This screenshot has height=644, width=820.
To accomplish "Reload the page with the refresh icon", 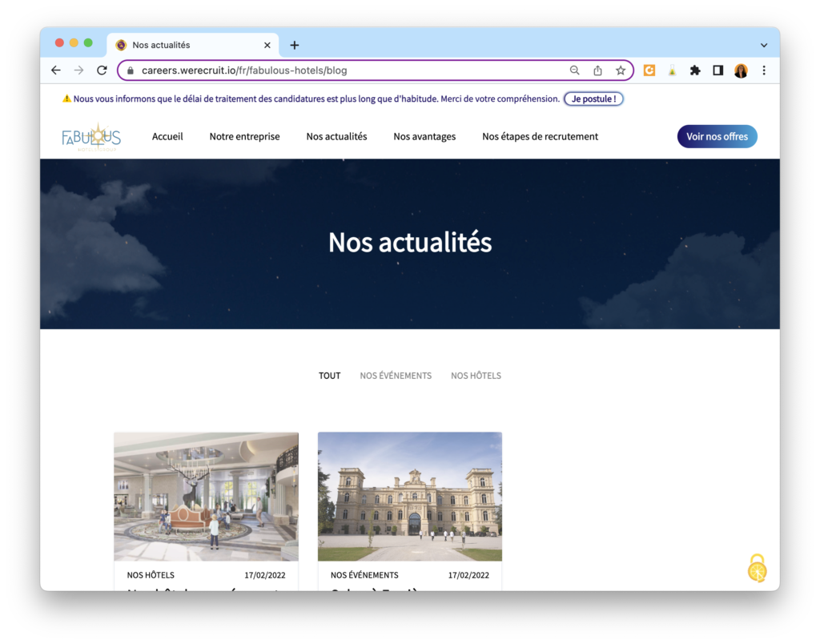I will click(102, 70).
